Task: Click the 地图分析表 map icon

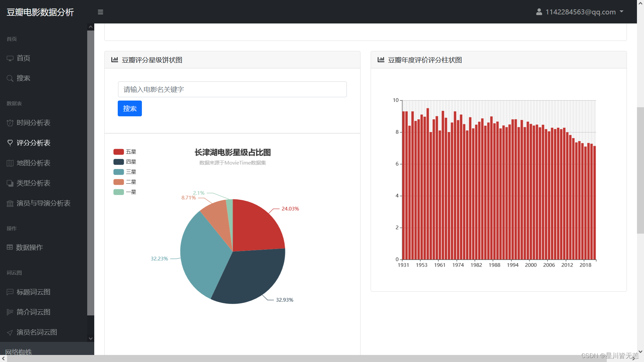Action: pos(10,163)
